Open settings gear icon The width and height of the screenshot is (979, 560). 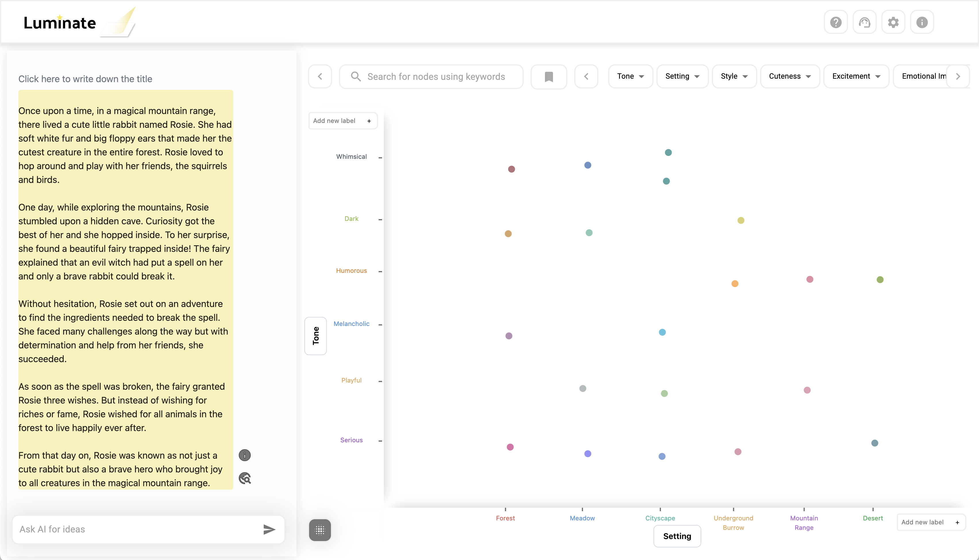click(893, 22)
